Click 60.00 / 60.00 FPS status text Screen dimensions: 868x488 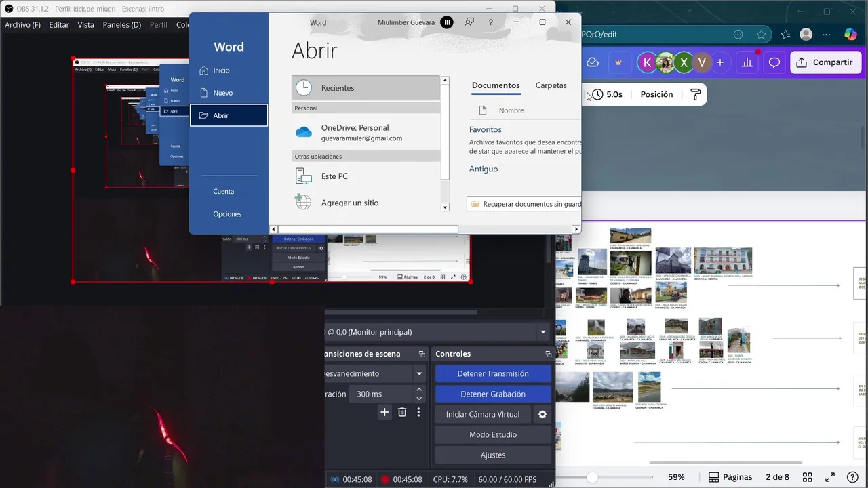pos(507,479)
